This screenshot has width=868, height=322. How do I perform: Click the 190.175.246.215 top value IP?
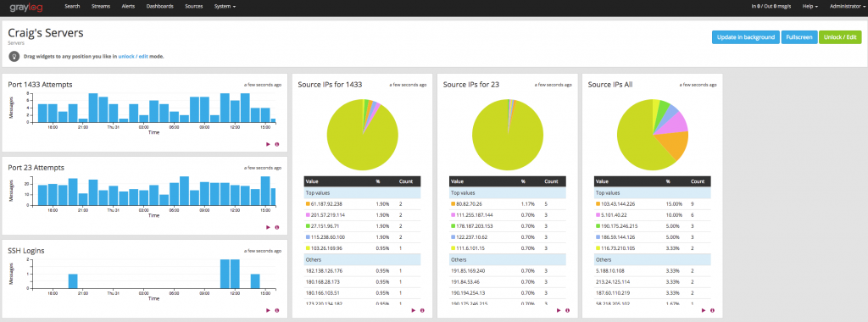click(x=620, y=225)
